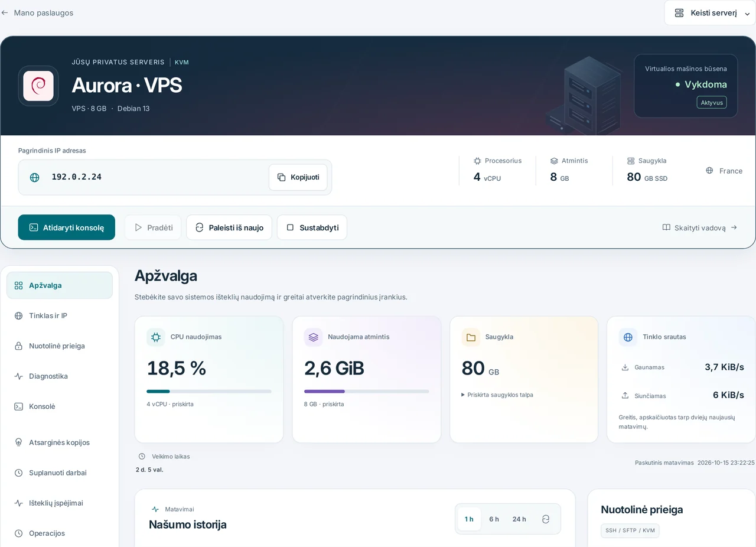Click Atidaryti konsolę button
Image resolution: width=756 pixels, height=547 pixels.
(x=67, y=227)
